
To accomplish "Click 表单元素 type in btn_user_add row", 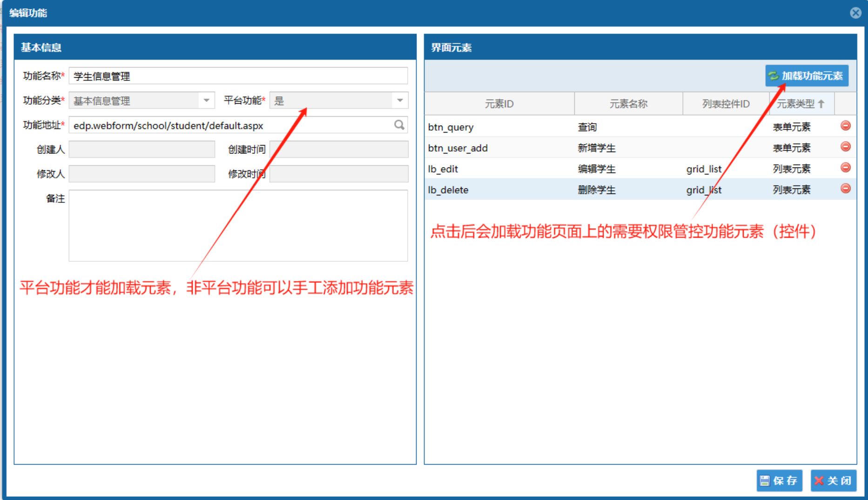I will coord(792,148).
